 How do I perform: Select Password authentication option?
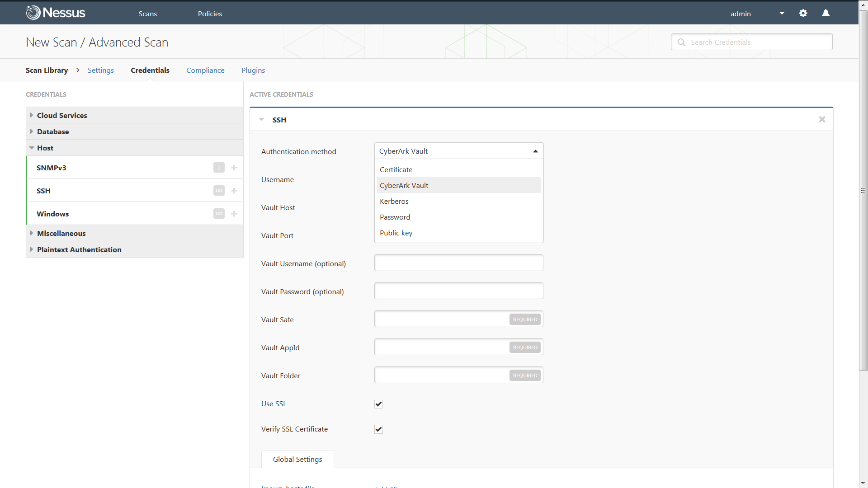(x=458, y=217)
